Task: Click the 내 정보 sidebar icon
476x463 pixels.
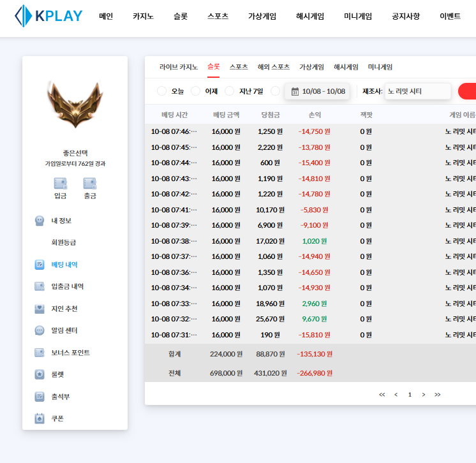Action: (x=40, y=221)
